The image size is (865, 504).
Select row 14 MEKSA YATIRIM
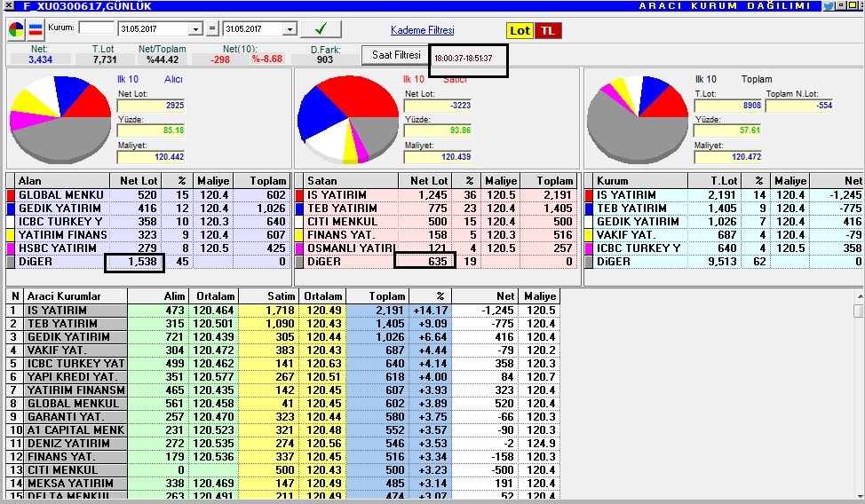tap(283, 483)
